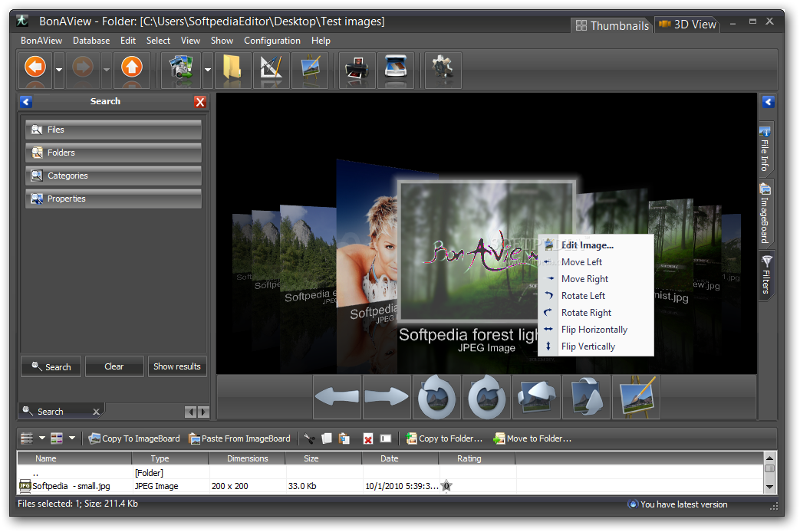This screenshot has height=532, width=800.
Task: Choose Rotate Left from context menu
Action: 596,296
